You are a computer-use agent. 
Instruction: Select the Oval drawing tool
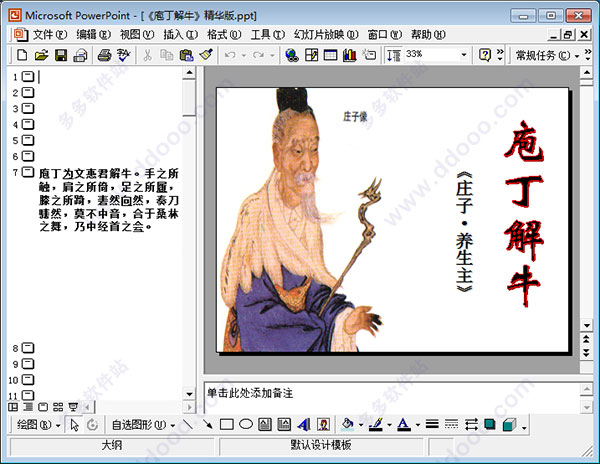pos(246,424)
